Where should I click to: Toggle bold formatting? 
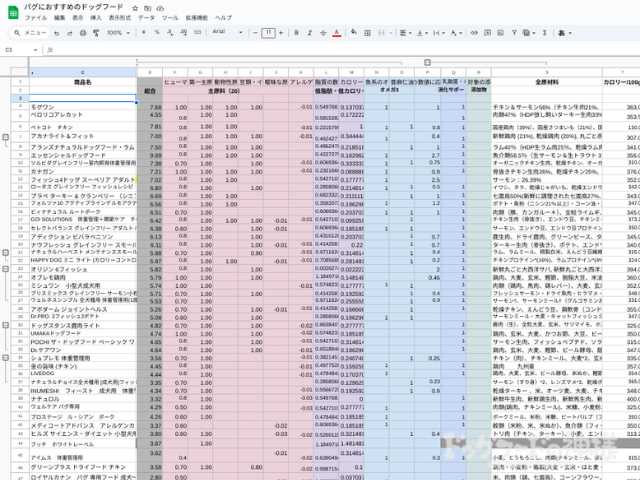(x=296, y=33)
